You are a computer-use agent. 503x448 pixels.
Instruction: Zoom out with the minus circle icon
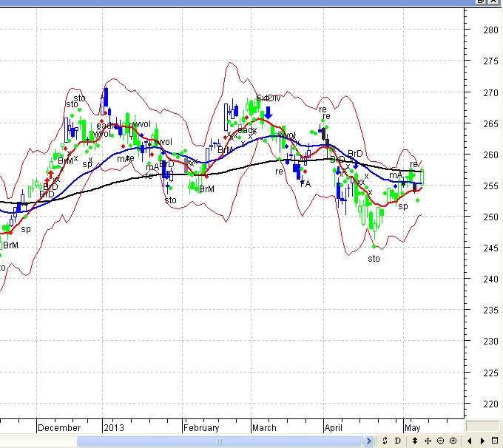pyautogui.click(x=440, y=441)
